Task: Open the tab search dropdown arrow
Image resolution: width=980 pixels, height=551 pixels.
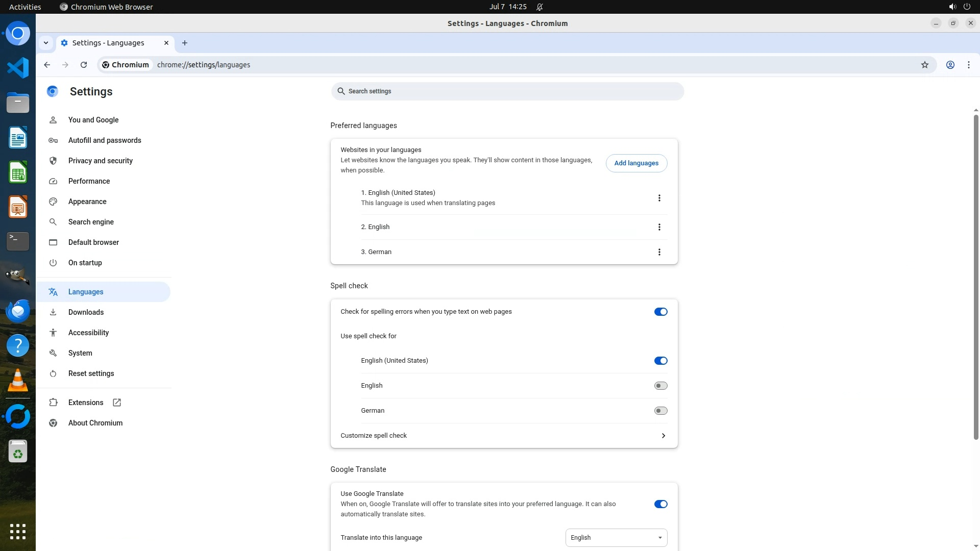Action: [46, 43]
